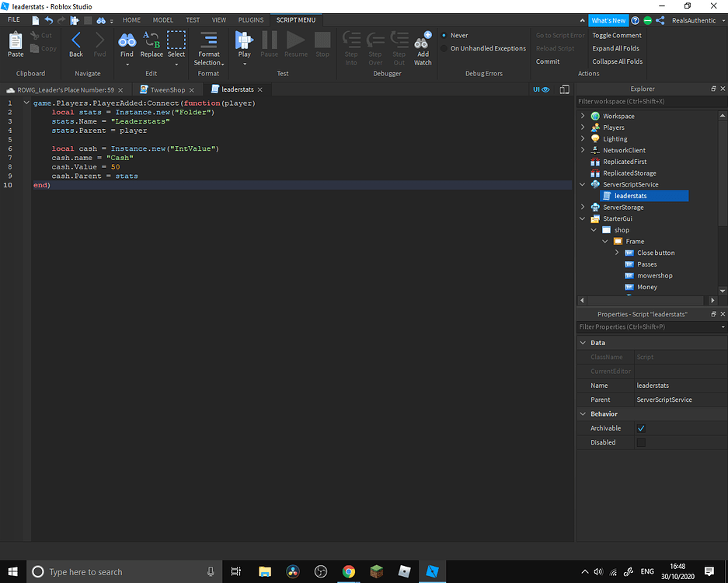728x583 pixels.
Task: Select On Unhandled Exceptions option
Action: tap(482, 48)
